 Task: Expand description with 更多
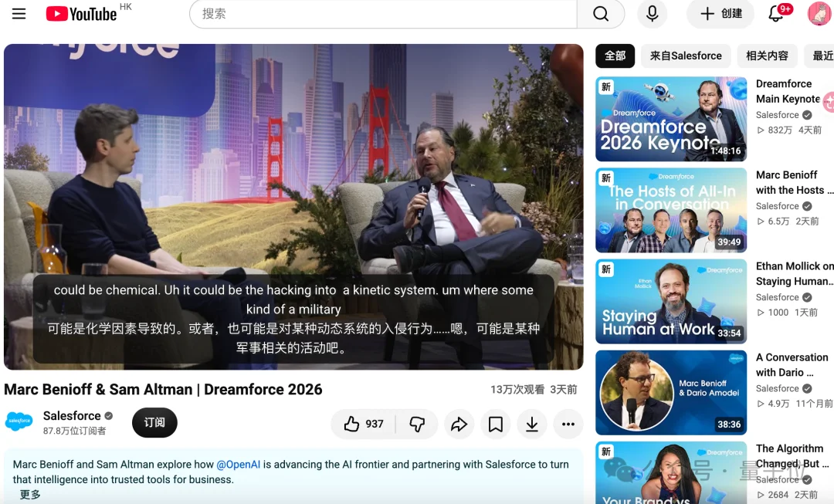click(x=30, y=495)
